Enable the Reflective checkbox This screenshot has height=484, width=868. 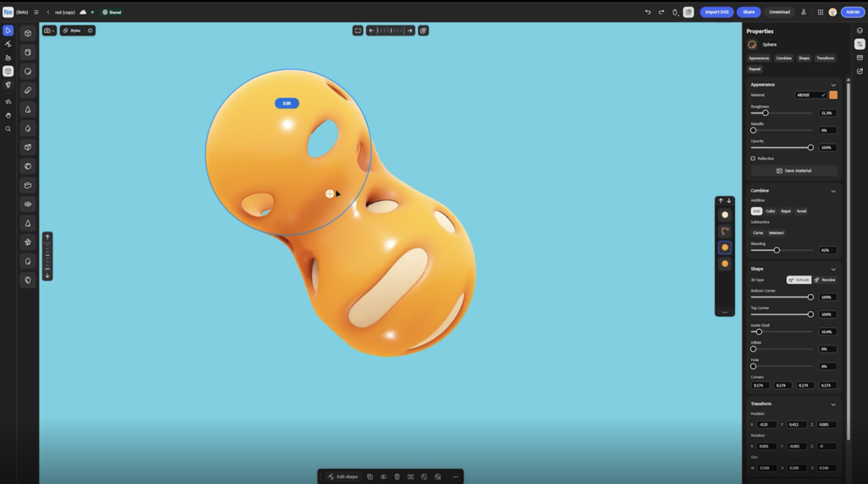tap(753, 159)
